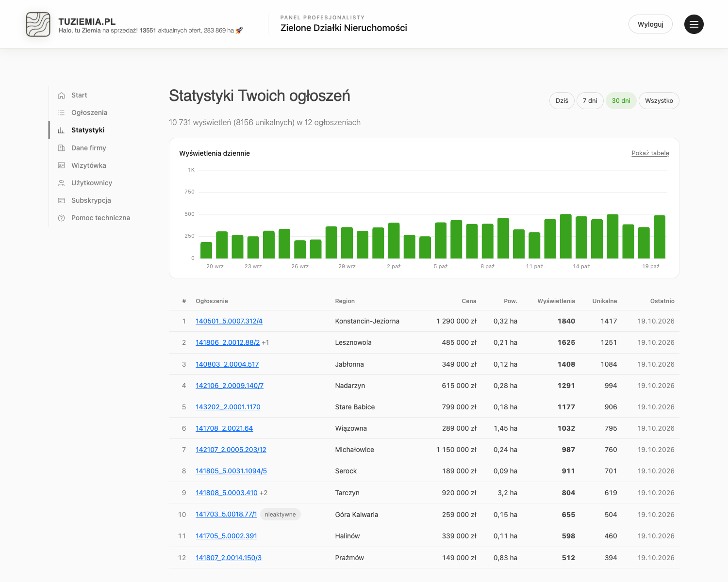Select the 30 dni time range filter
Viewport: 728px width, 582px height.
[621, 101]
